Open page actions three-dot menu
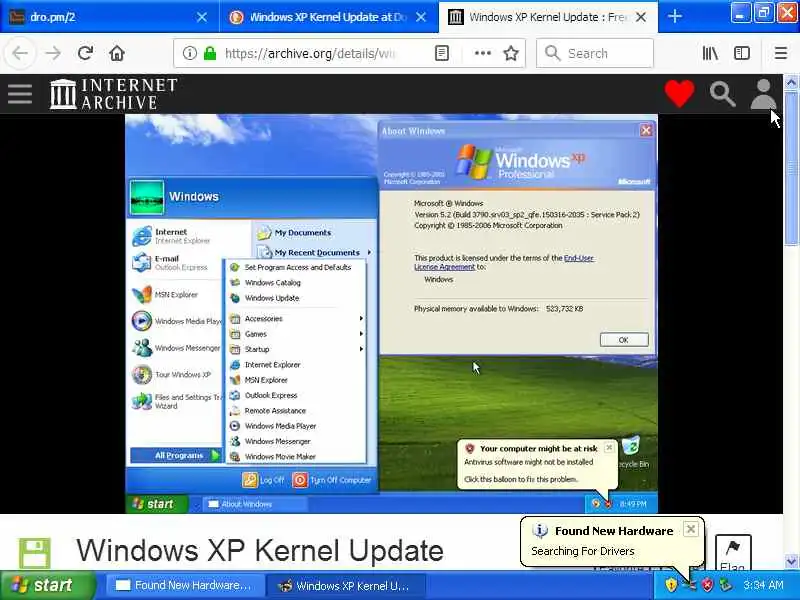The width and height of the screenshot is (800, 600). [483, 53]
